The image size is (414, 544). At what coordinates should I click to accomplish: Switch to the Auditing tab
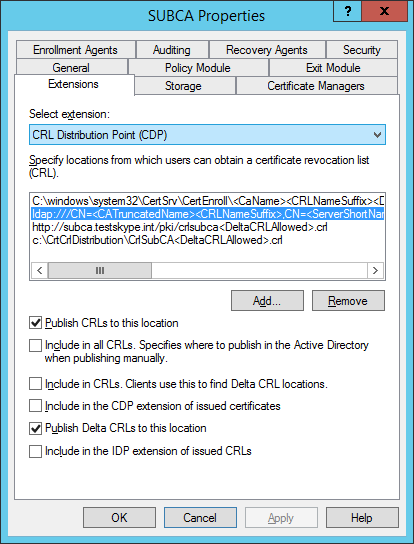tap(172, 50)
